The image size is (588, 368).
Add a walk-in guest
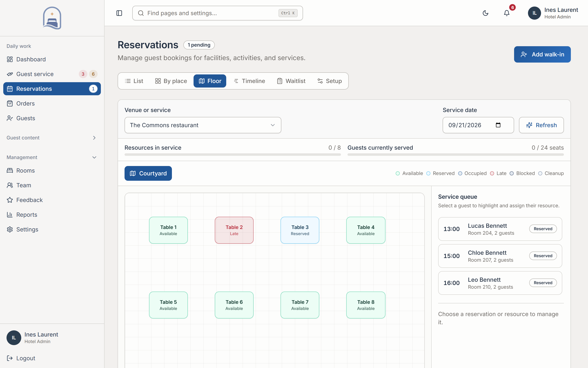coord(542,54)
